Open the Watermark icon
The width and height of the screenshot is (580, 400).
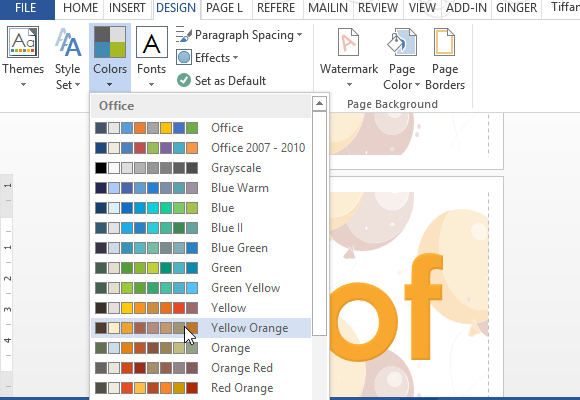348,42
